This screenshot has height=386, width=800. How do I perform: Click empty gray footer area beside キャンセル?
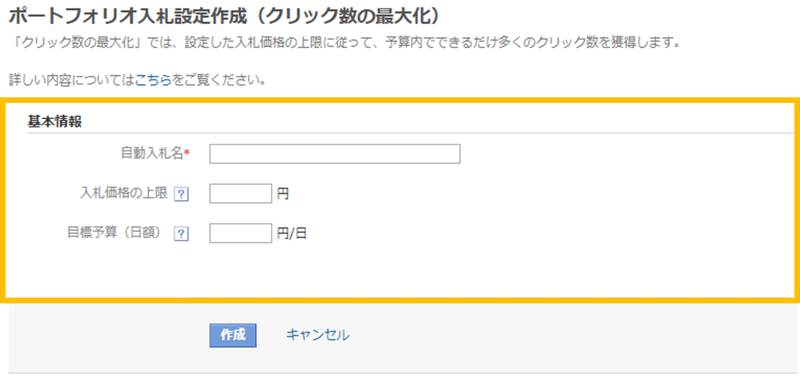pos(561,337)
